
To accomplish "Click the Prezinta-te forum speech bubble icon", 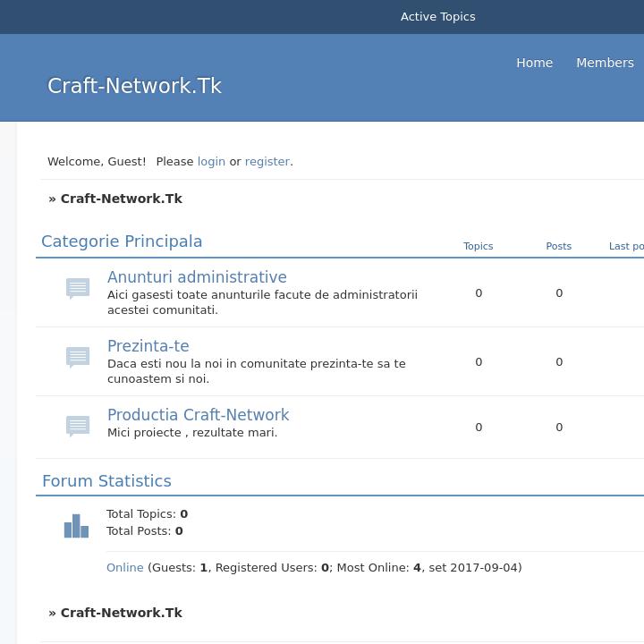I will point(78,357).
